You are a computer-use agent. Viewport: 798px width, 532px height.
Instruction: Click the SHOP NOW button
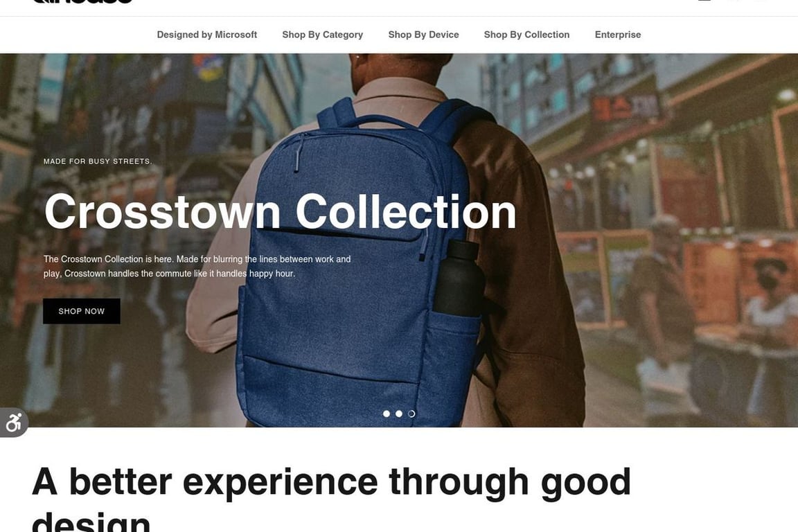[x=82, y=311]
